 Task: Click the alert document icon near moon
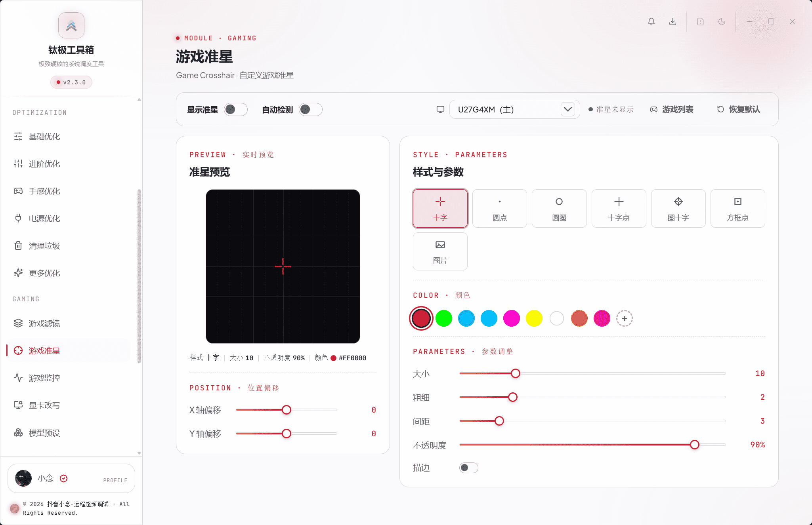tap(700, 22)
